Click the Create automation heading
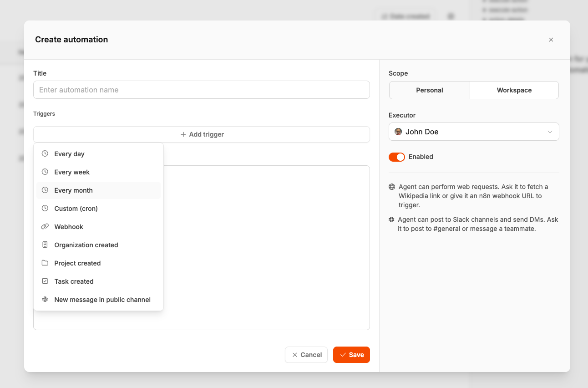Screen dimensions: 588x388 point(71,40)
